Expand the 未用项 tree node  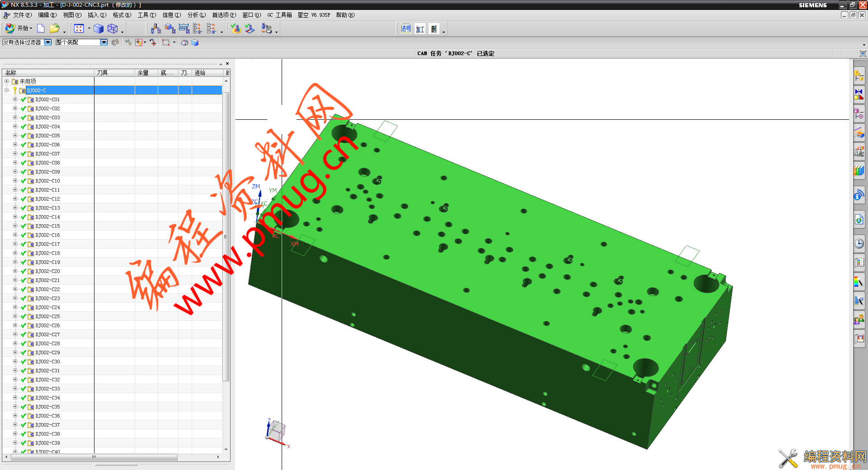7,81
